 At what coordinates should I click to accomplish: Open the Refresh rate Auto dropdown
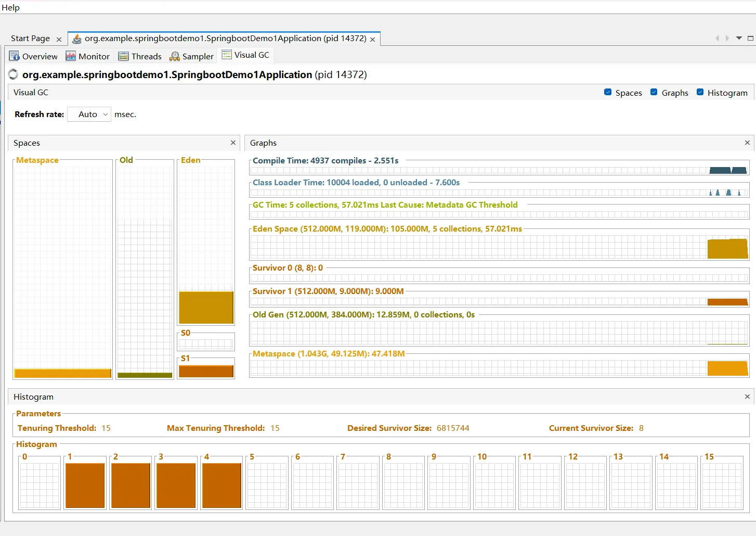pyautogui.click(x=89, y=114)
